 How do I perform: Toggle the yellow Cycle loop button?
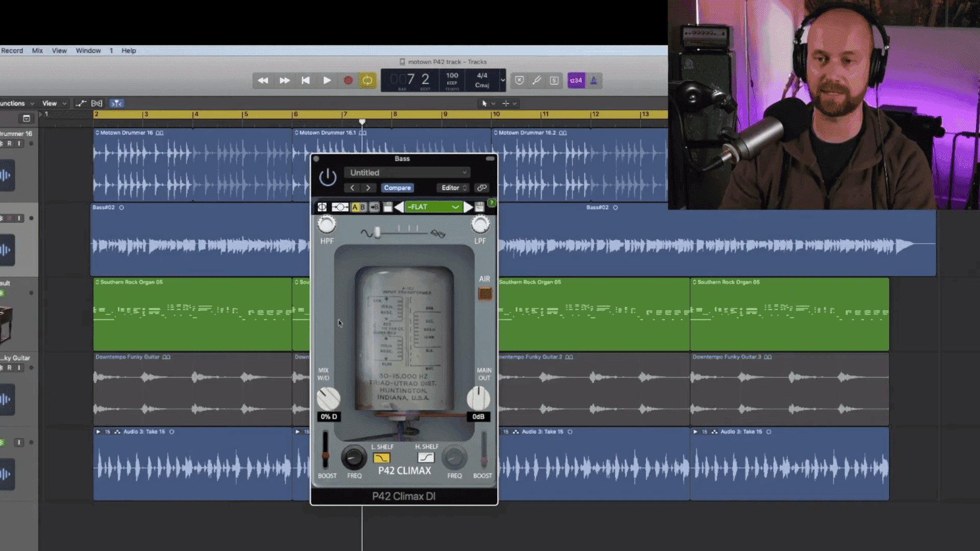(367, 81)
